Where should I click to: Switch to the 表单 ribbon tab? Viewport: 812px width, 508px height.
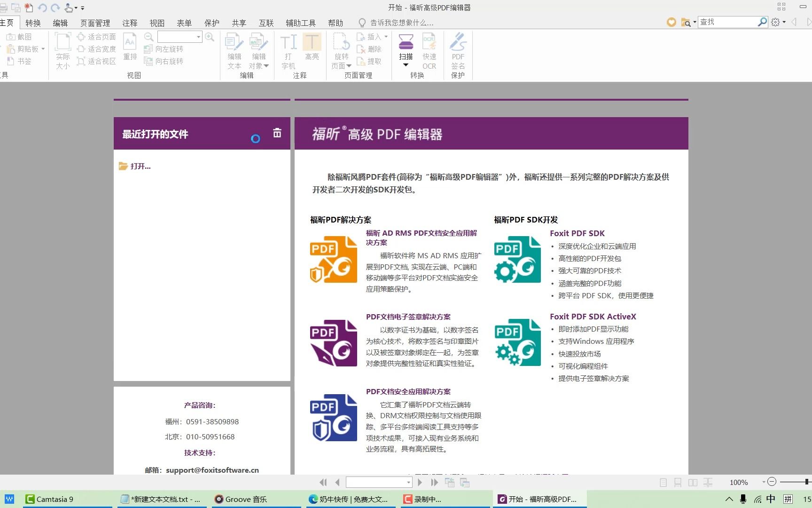click(184, 23)
